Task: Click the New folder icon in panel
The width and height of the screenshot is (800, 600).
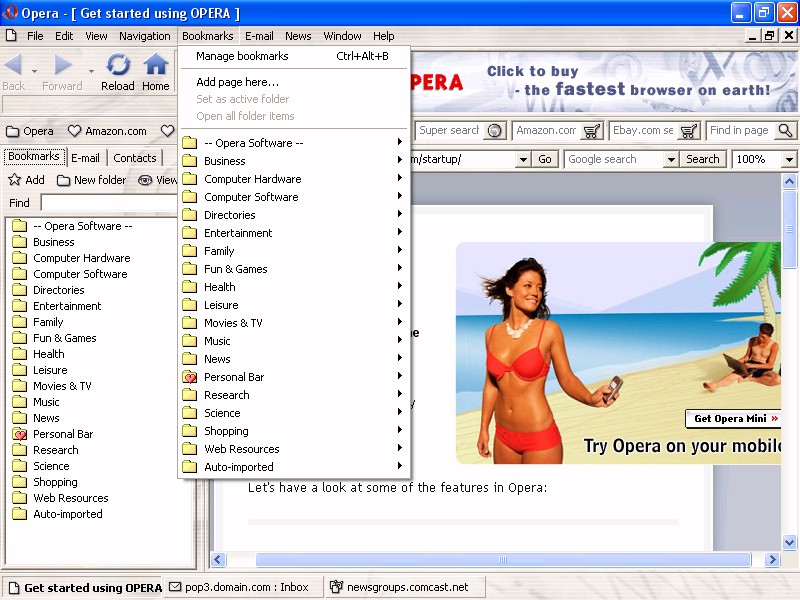Action: [63, 180]
